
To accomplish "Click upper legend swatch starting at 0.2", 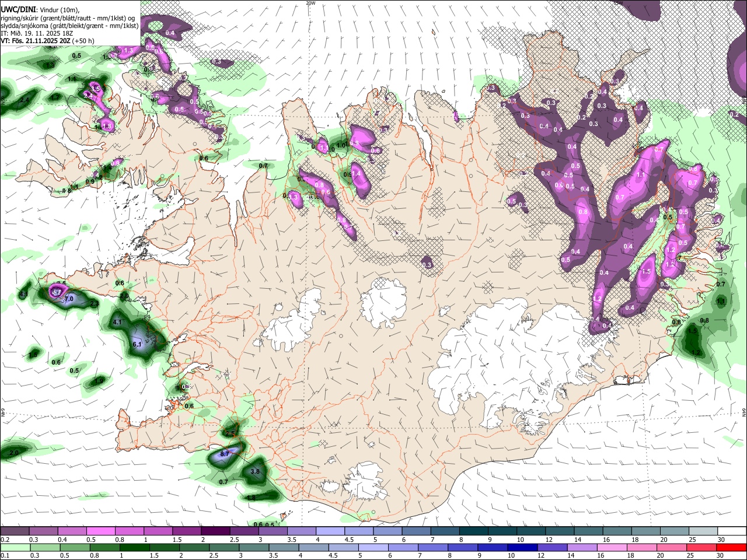I will 15,531.
